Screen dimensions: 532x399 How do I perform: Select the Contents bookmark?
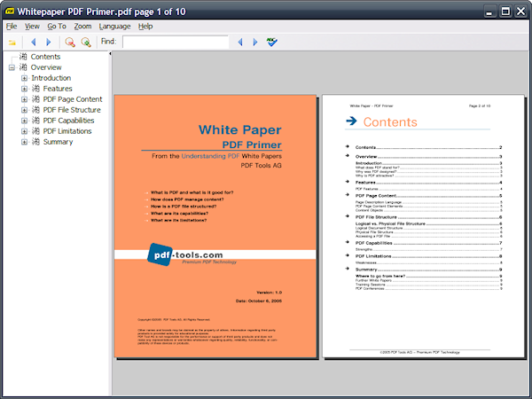45,57
